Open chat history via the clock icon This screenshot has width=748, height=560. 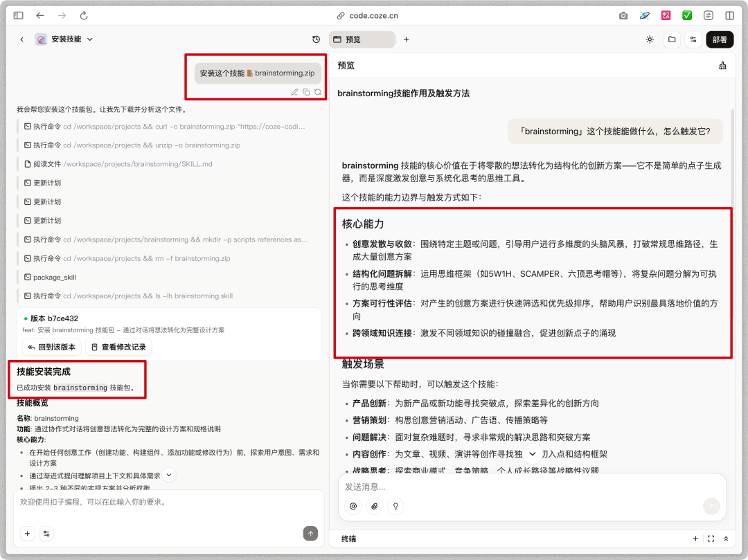coord(317,39)
